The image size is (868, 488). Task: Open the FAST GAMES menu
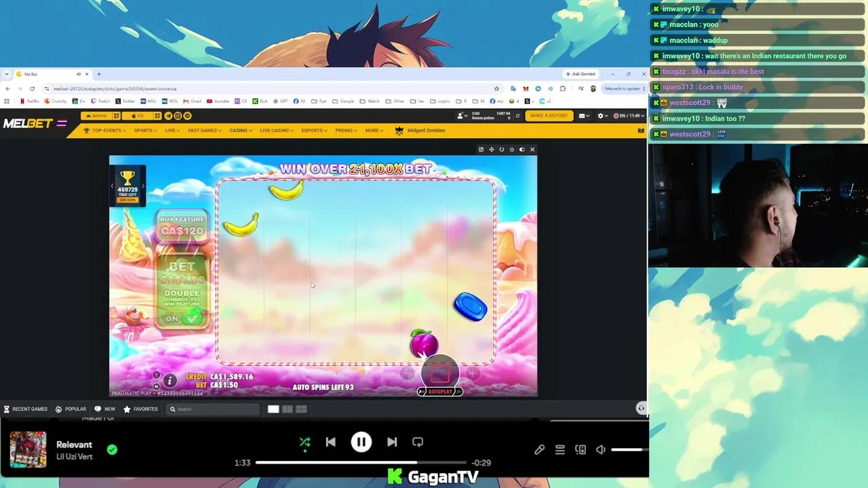click(205, 130)
